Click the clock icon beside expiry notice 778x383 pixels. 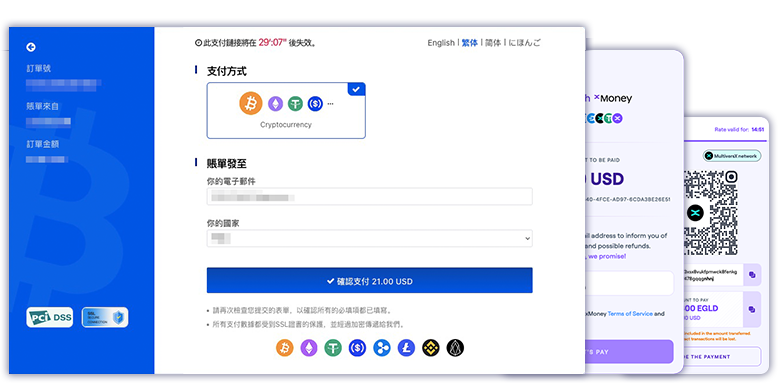(198, 43)
